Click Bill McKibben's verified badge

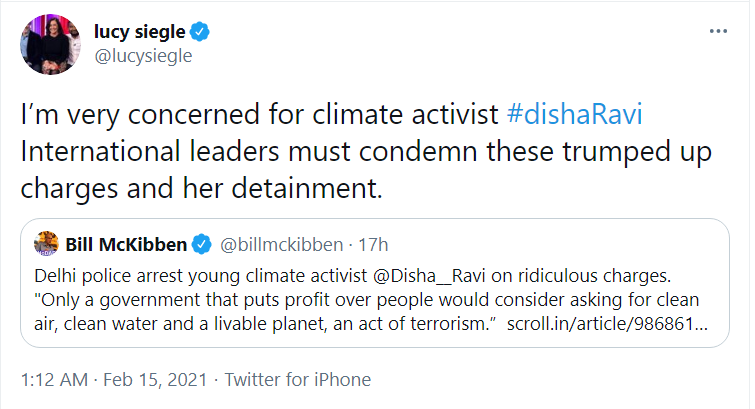202,244
